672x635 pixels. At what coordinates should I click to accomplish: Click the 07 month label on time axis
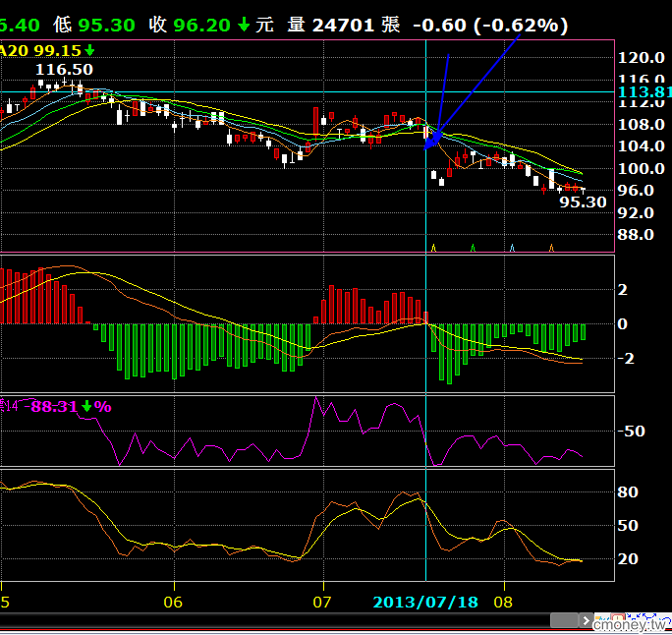(x=322, y=602)
